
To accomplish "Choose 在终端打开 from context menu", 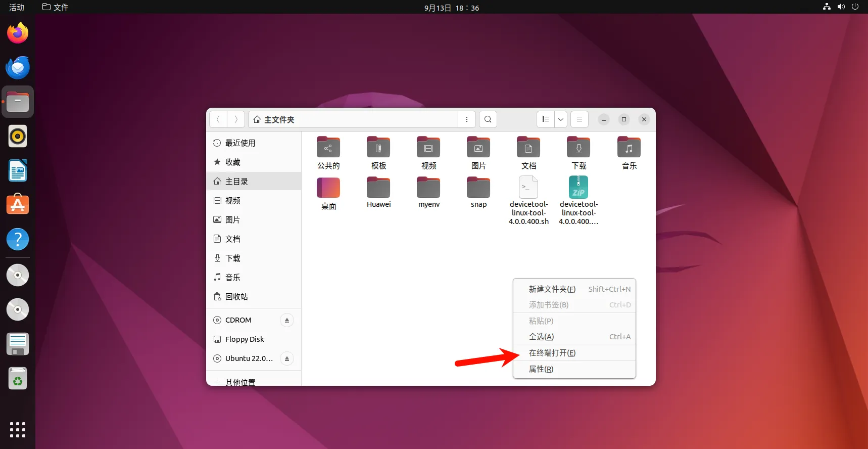I will coord(552,353).
